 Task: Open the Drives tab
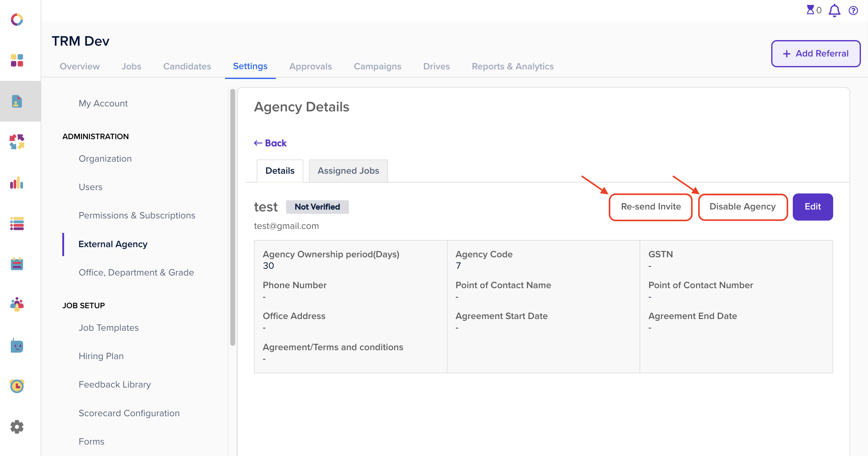[x=436, y=66]
